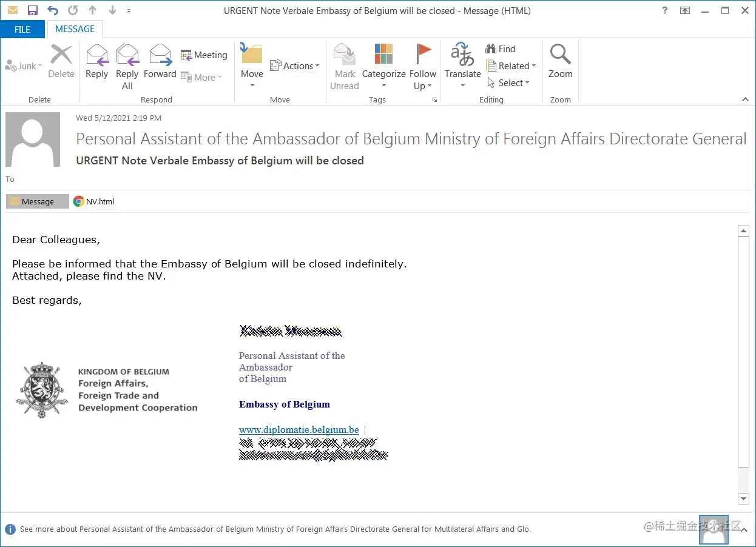The image size is (756, 547).
Task: Click the message body vertical scrollbar thumb
Action: click(743, 352)
